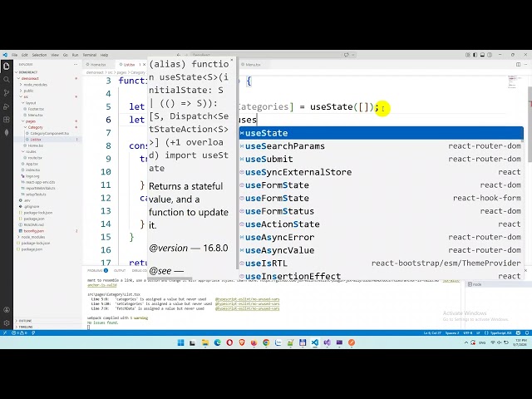The image size is (532, 399).
Task: Expand the Outline section in Explorer
Action: 25,321
